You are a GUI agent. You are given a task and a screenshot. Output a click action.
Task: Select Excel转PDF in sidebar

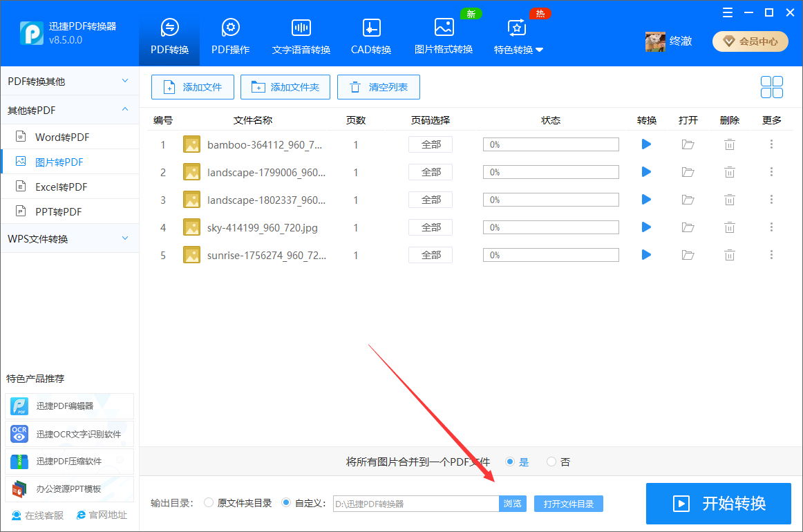click(x=70, y=187)
